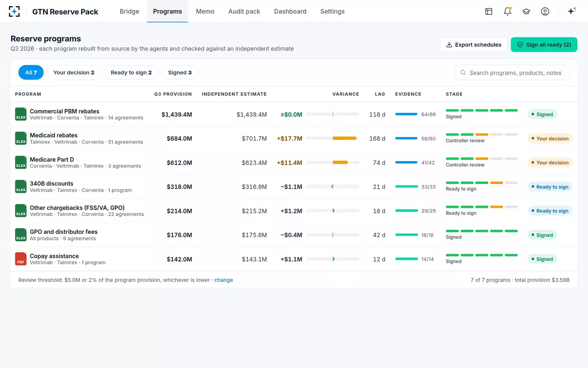Screen dimensions: 588x368
Task: Switch to the Memo tab
Action: [x=205, y=11]
